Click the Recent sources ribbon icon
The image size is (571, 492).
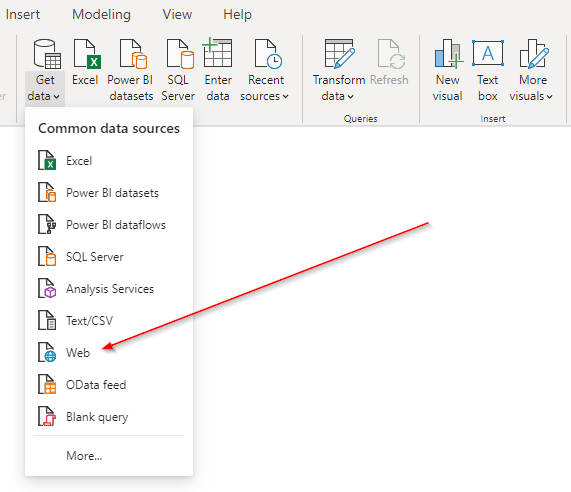pyautogui.click(x=268, y=54)
